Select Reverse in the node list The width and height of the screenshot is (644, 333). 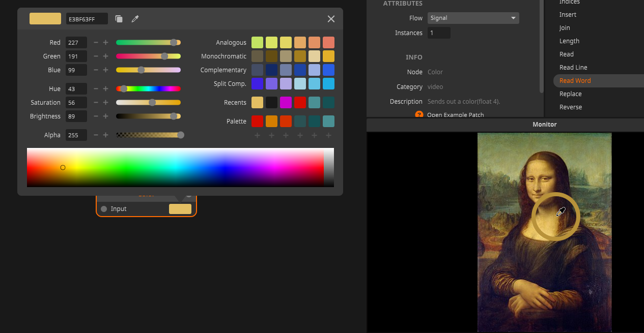(571, 107)
